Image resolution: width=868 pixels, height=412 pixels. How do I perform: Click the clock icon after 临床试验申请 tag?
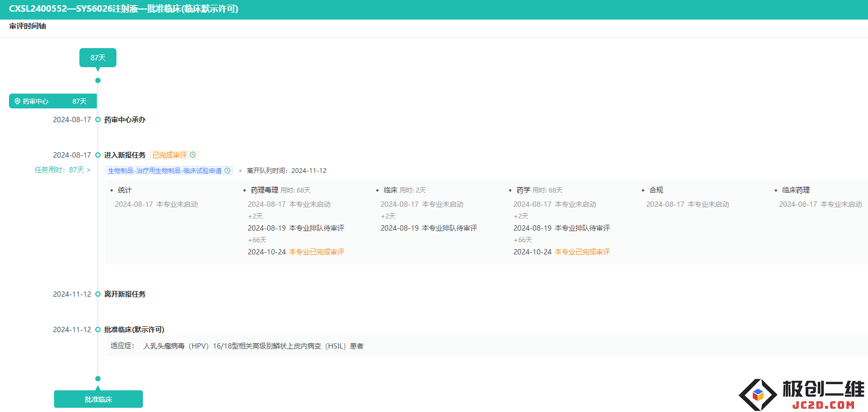click(x=228, y=170)
